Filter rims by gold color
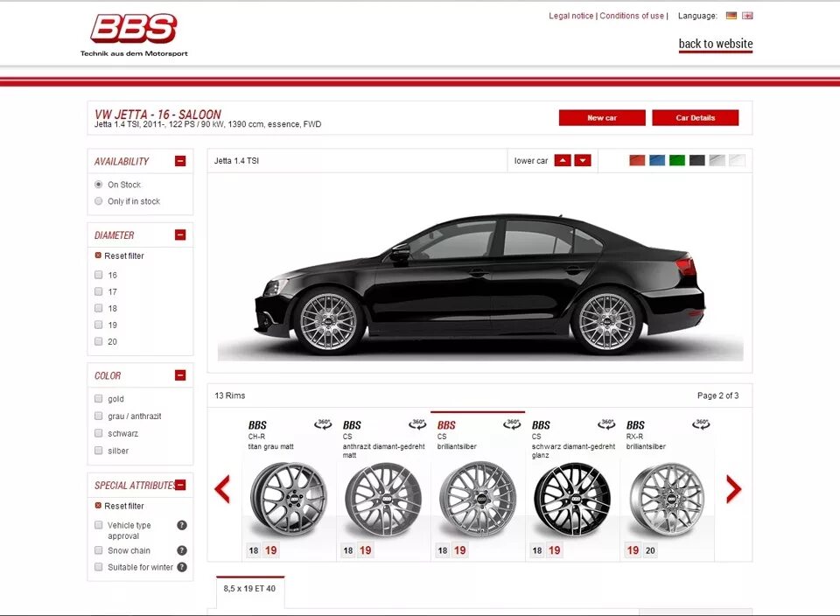Screen dimensions: 840x616 99,398
